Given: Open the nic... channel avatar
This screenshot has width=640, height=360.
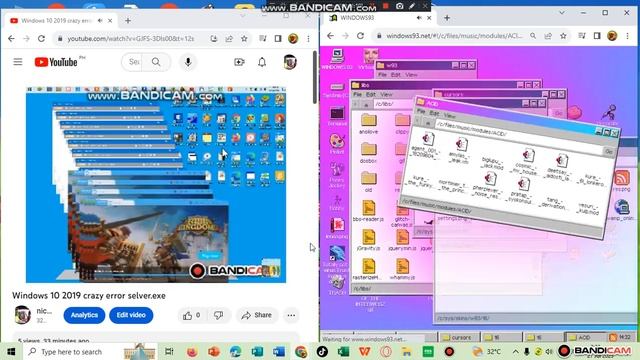Looking at the screenshot, I should [x=22, y=315].
